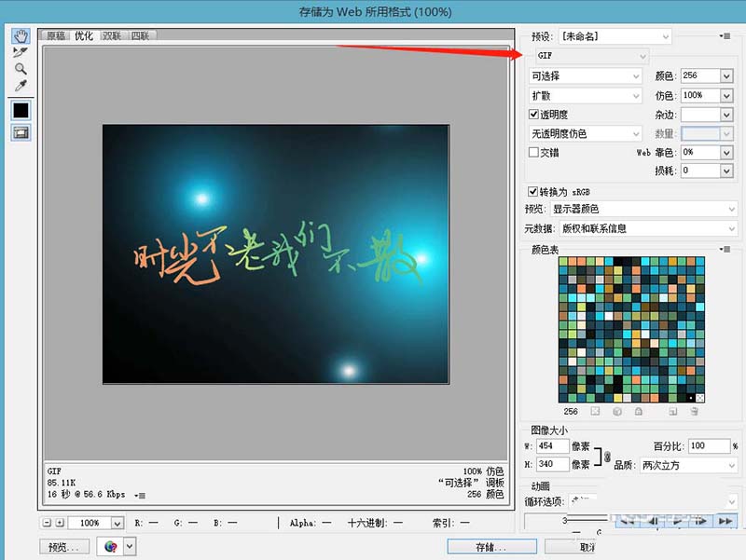This screenshot has width=746, height=560.
Task: Click the image width W field
Action: (552, 446)
